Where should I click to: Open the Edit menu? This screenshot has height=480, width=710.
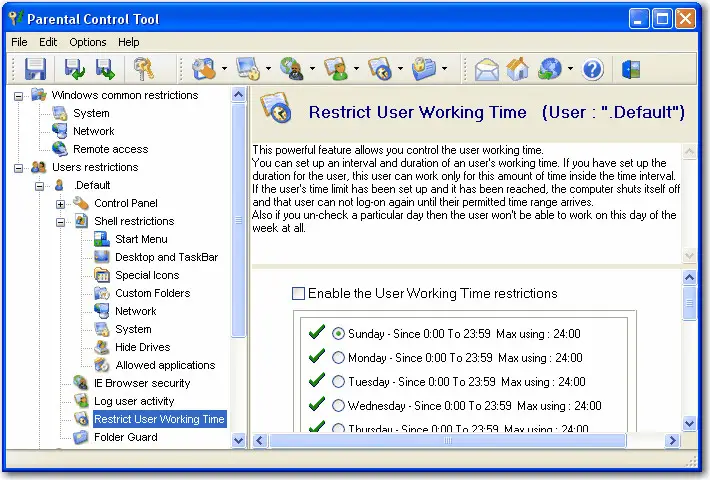[48, 42]
